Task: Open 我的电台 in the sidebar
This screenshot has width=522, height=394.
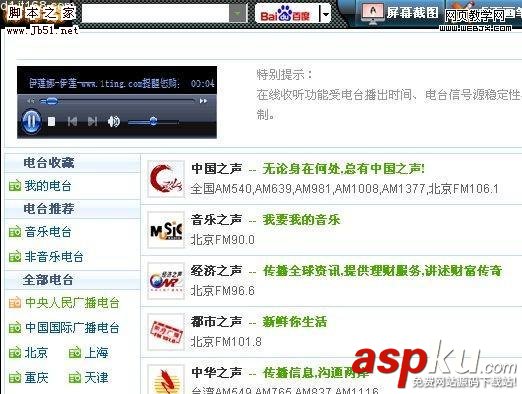Action: click(48, 186)
